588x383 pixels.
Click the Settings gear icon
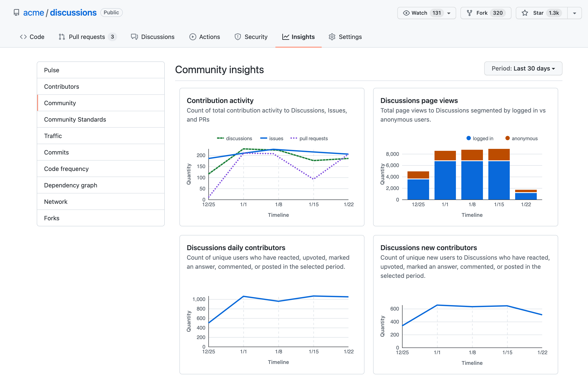tap(332, 37)
